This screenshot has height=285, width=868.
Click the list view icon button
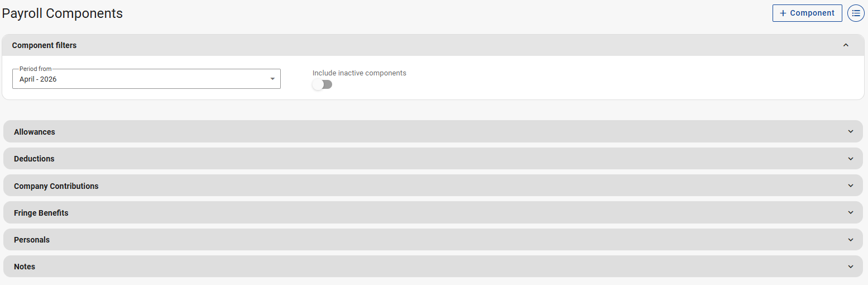click(856, 13)
